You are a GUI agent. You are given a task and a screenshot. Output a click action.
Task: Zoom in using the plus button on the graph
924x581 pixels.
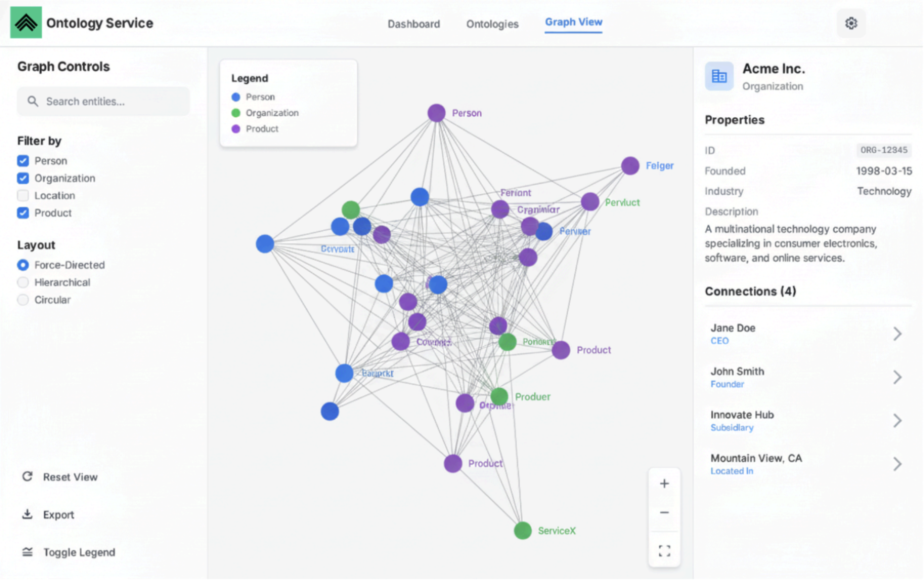(x=664, y=483)
